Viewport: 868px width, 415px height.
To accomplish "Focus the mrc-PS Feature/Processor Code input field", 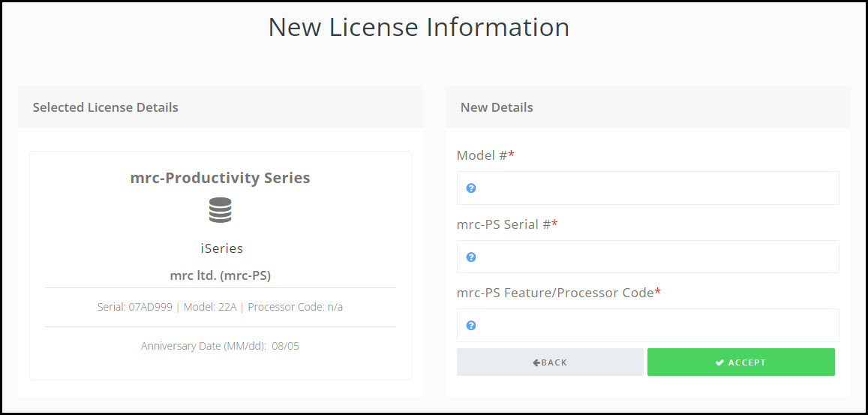I will point(647,325).
